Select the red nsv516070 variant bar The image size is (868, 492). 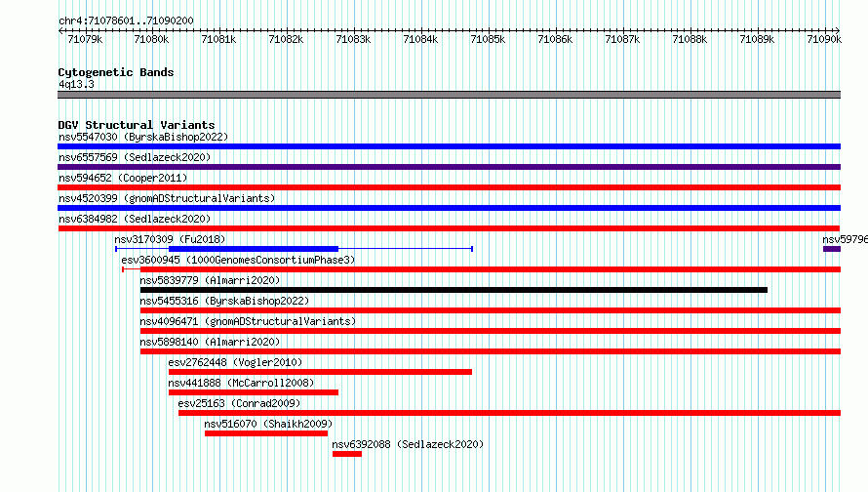[x=266, y=433]
